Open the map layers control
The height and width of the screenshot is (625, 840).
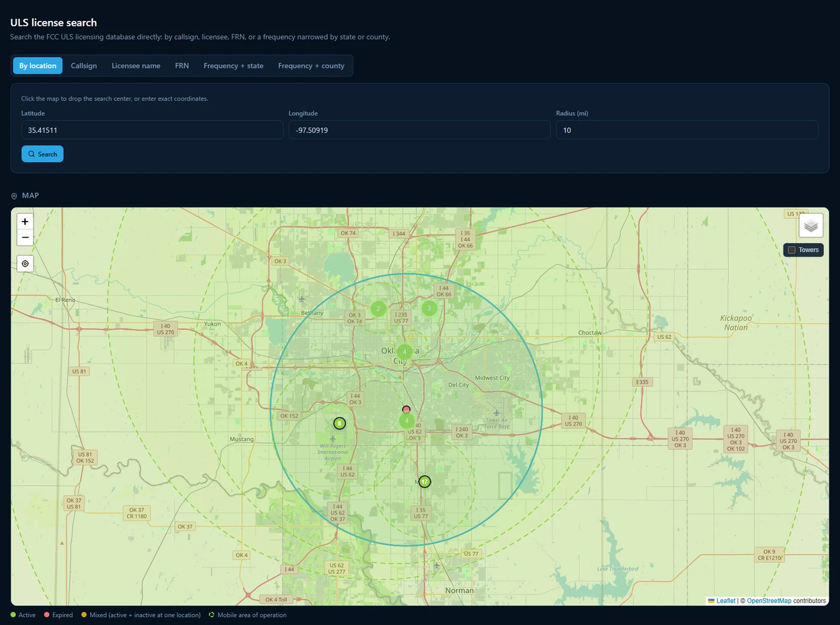point(811,226)
